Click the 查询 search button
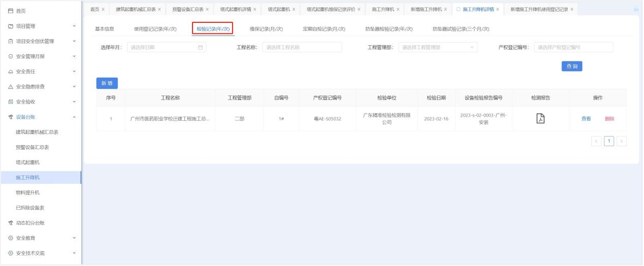The height and width of the screenshot is (266, 644). tap(572, 66)
